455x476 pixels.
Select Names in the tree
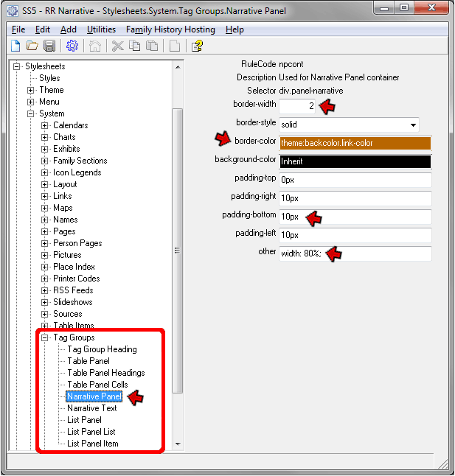(x=66, y=220)
